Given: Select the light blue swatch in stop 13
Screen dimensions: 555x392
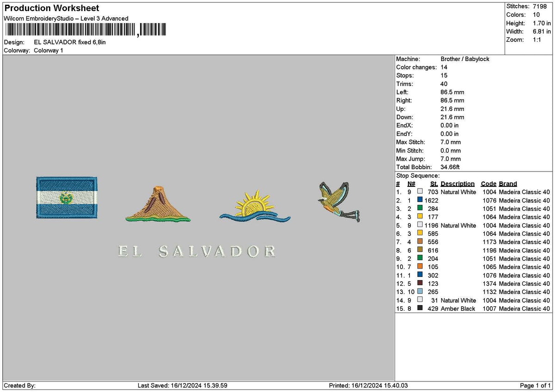Looking at the screenshot, I should click(420, 292).
